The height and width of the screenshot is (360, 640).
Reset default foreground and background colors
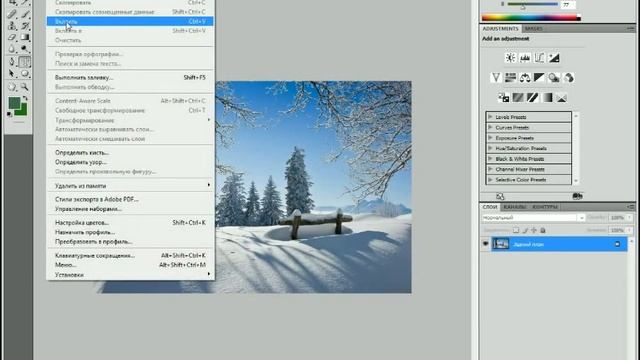9,115
